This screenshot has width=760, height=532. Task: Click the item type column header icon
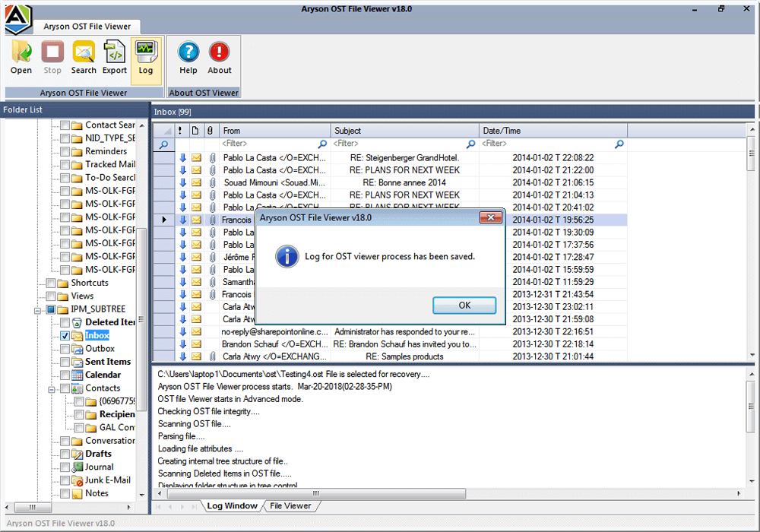click(x=195, y=131)
